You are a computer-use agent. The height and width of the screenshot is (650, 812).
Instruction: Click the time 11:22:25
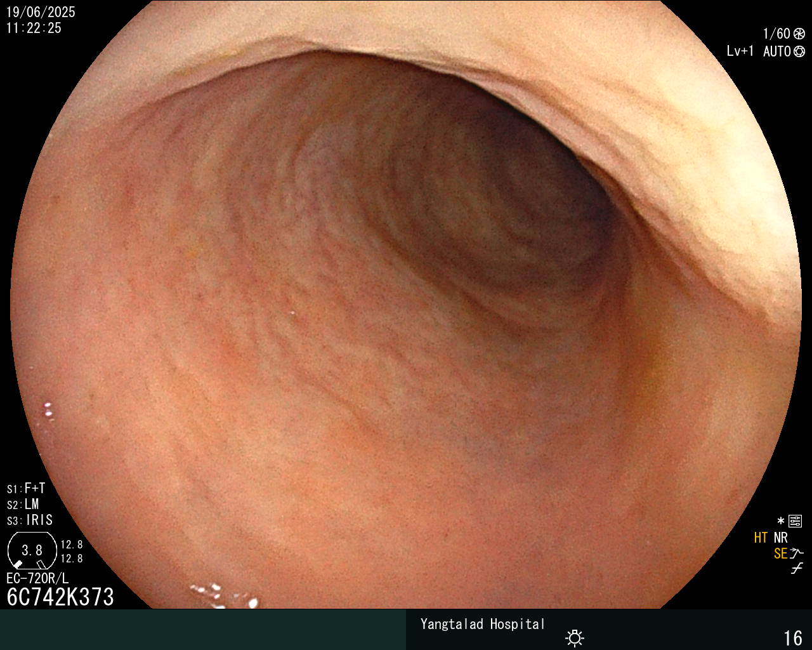34,28
